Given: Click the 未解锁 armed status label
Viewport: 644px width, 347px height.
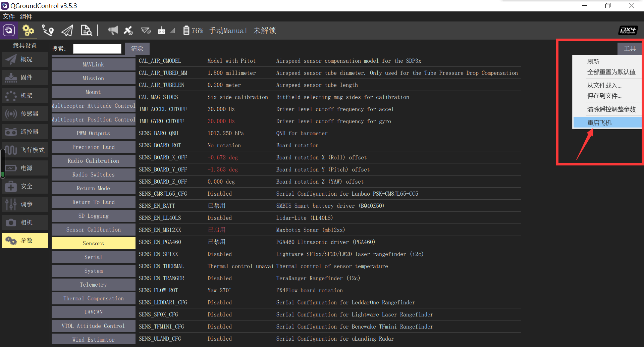Looking at the screenshot, I should click(x=265, y=31).
